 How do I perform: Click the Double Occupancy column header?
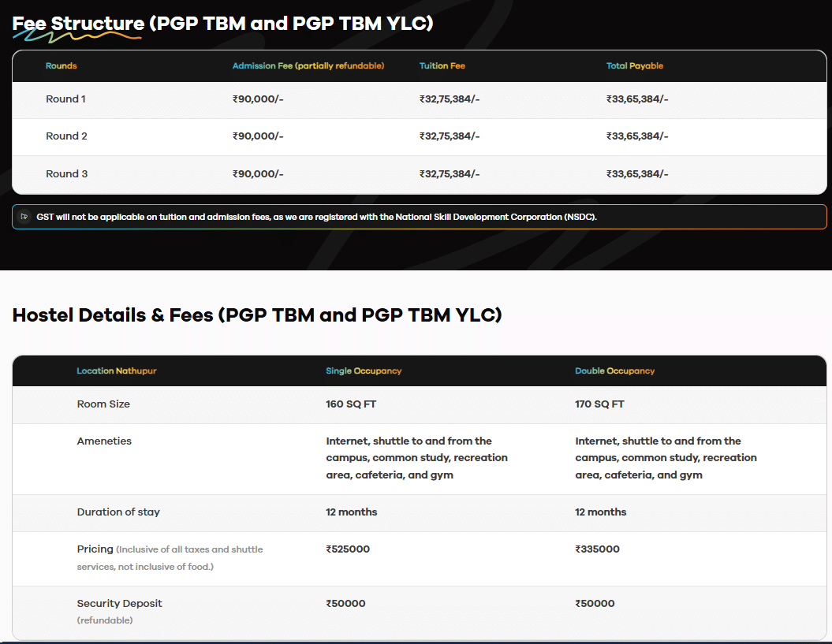(614, 371)
